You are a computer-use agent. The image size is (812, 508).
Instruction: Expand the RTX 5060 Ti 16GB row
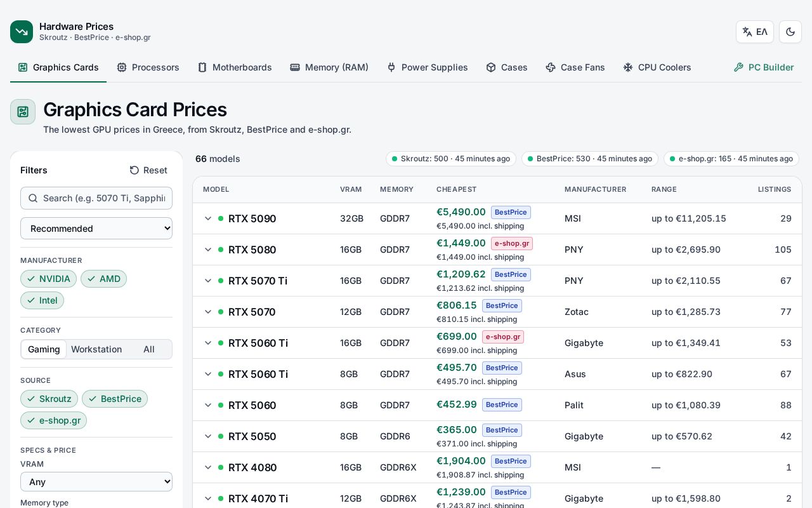click(x=207, y=343)
